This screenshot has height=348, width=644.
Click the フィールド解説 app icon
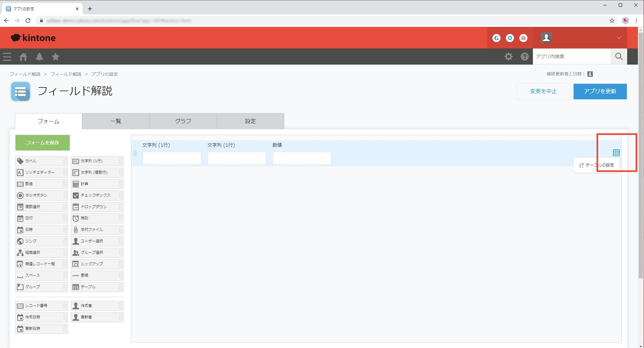(x=21, y=92)
